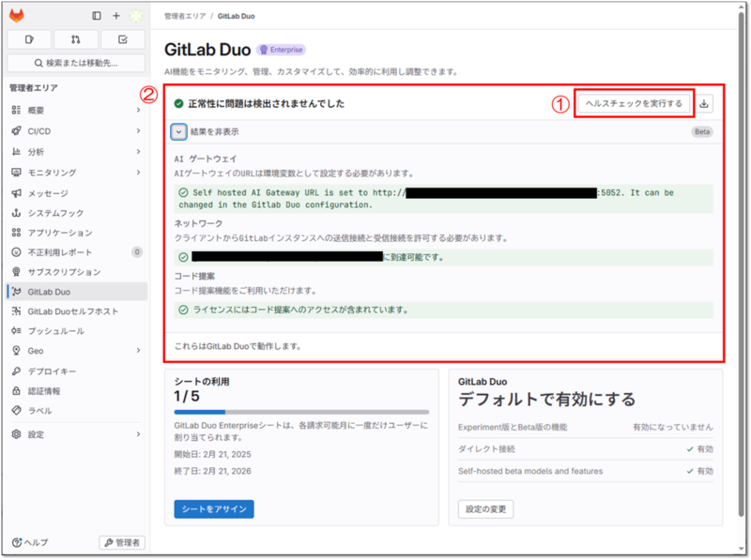Download the health check report icon
Image resolution: width=751 pixels, height=560 pixels.
coord(704,104)
